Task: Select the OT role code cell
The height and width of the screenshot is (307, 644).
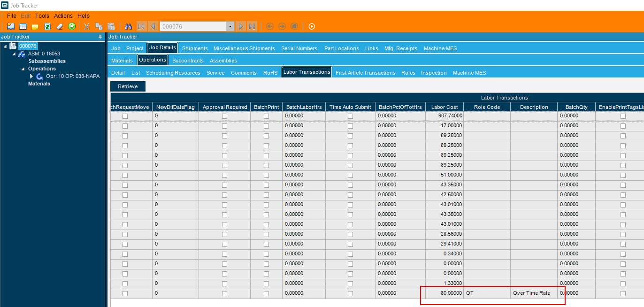Action: [486, 293]
